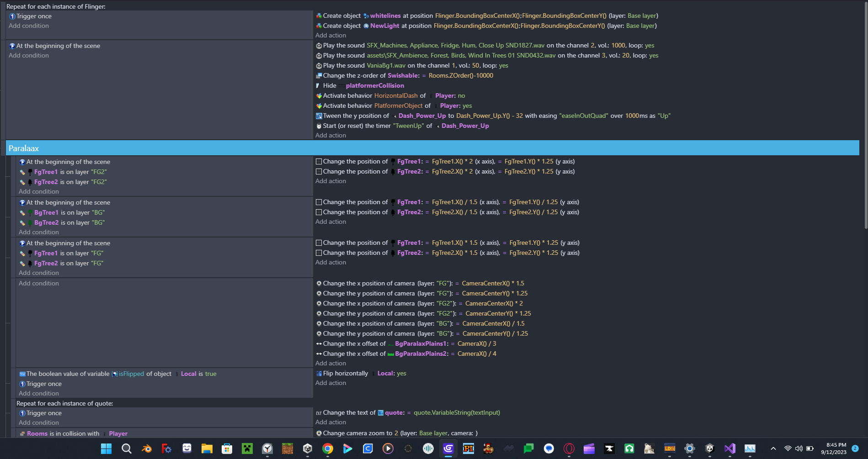Open the Windows Start menu

pyautogui.click(x=106, y=449)
